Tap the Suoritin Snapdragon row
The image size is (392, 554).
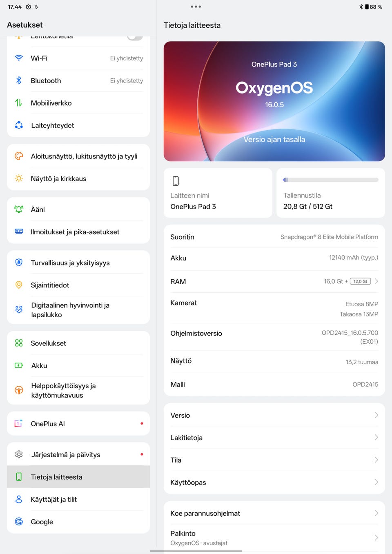pyautogui.click(x=274, y=237)
